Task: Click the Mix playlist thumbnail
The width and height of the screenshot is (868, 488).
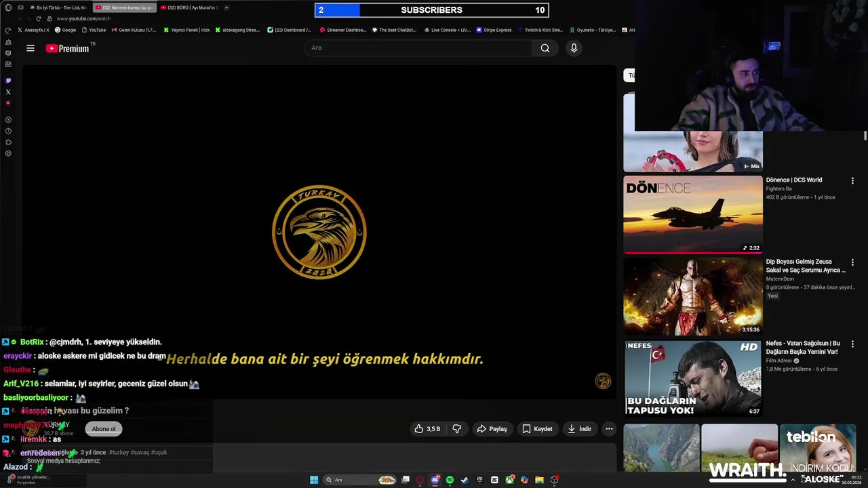Action: [x=693, y=151]
